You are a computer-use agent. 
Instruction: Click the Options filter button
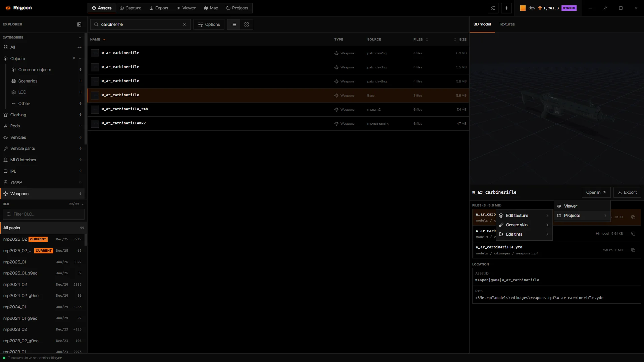pyautogui.click(x=209, y=24)
